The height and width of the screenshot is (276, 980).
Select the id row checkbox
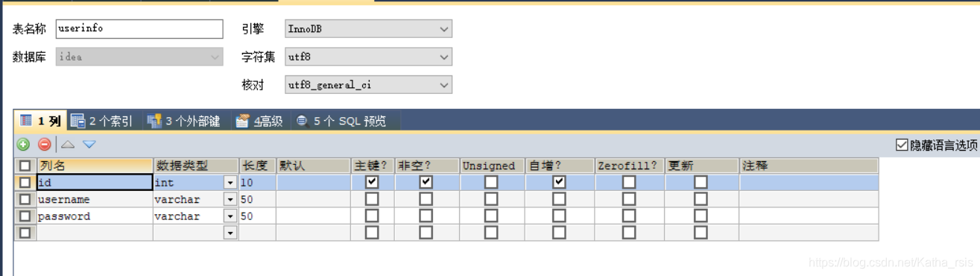coord(25,182)
